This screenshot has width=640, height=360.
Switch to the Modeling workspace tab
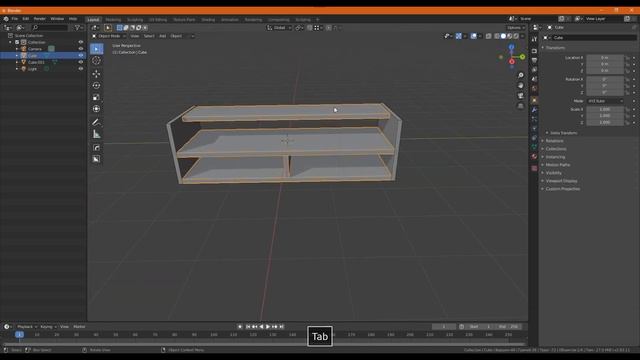113,20
